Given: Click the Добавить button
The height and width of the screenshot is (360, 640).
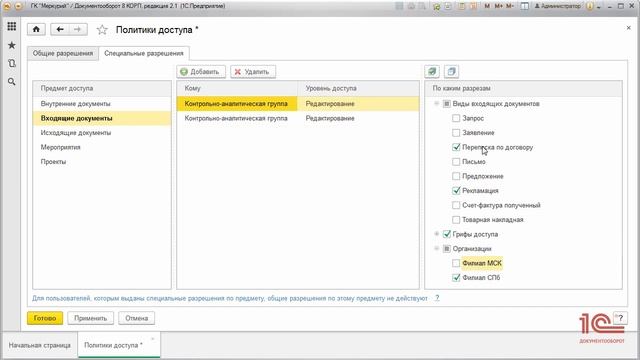Looking at the screenshot, I should tap(201, 72).
